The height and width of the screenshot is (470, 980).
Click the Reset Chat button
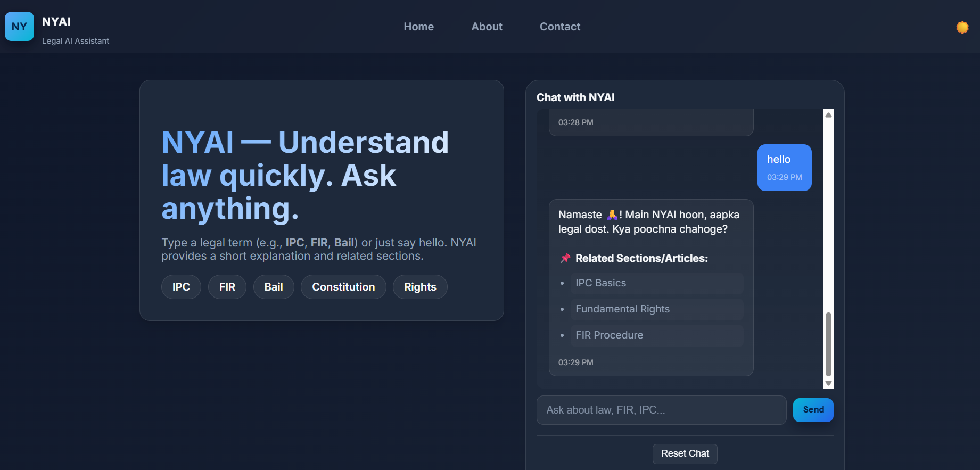click(x=685, y=453)
